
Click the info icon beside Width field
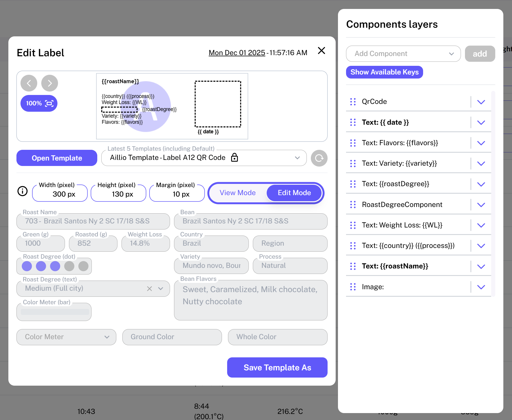(x=23, y=191)
